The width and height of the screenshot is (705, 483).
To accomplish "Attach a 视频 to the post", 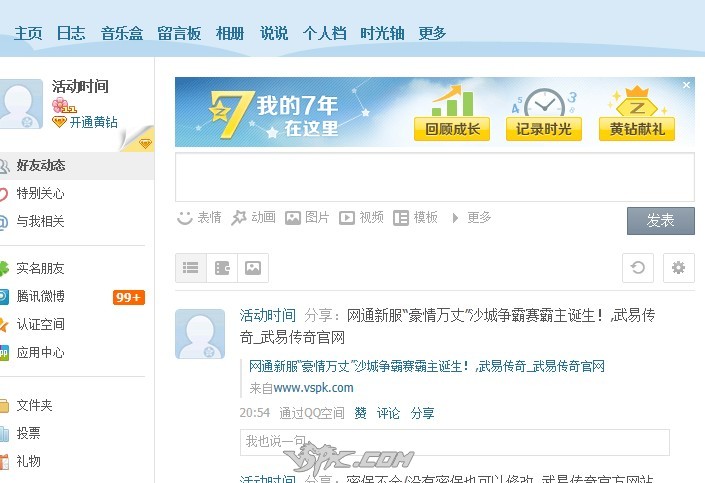I will click(361, 218).
